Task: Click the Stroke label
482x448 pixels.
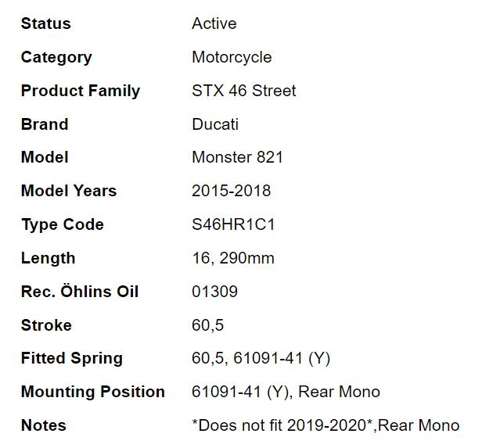Action: (45, 325)
